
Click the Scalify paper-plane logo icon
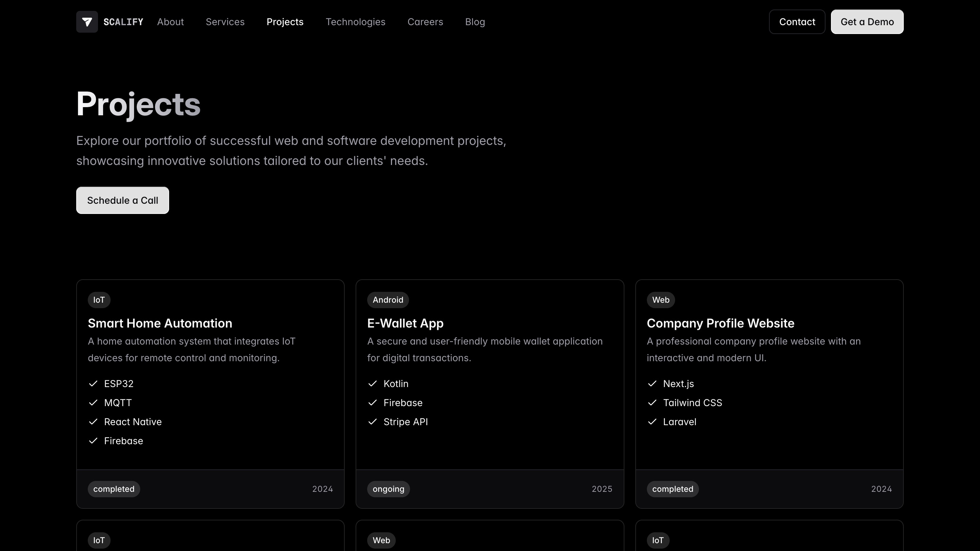[x=87, y=22]
